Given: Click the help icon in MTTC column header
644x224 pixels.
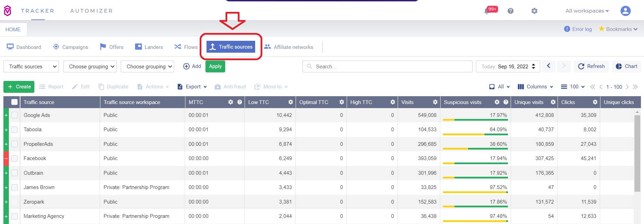Looking at the screenshot, I should [x=240, y=102].
